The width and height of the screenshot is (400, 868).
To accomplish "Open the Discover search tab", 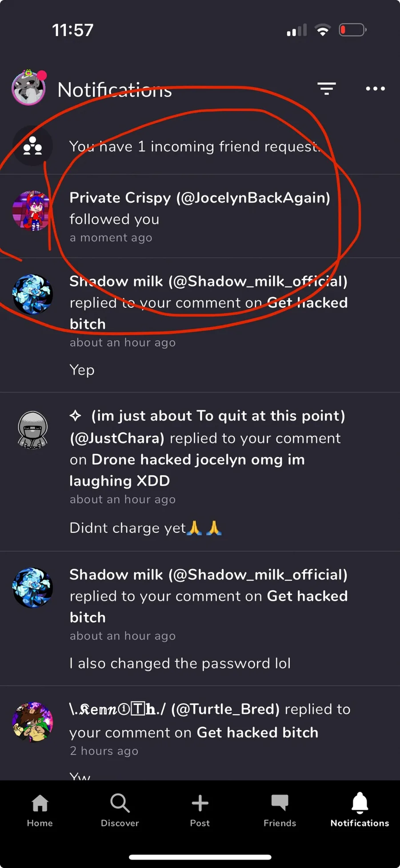I will [120, 810].
